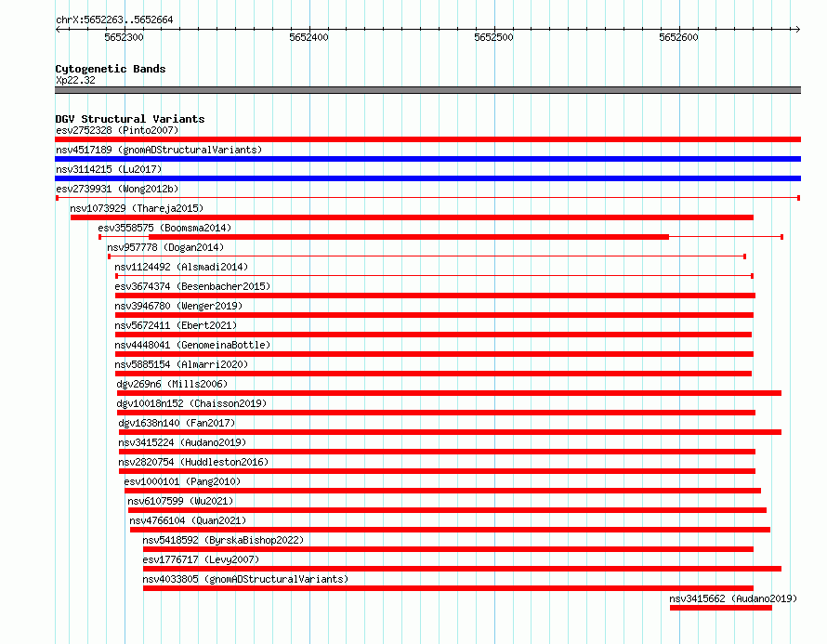Open variant nsv1124492 (Alsmadi2014)
The image size is (827, 644).
181,267
